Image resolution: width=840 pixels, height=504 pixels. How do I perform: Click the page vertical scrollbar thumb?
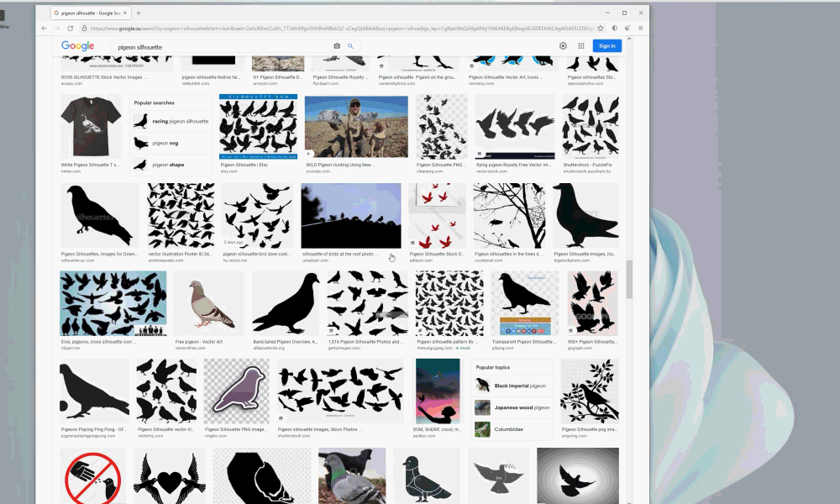[x=629, y=279]
